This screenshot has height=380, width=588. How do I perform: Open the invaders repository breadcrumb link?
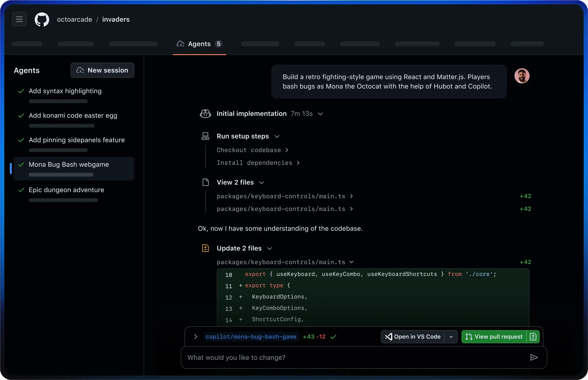(116, 19)
